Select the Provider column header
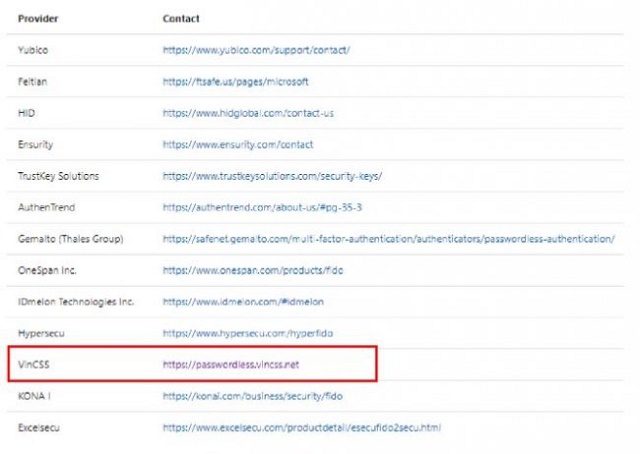 [x=38, y=19]
